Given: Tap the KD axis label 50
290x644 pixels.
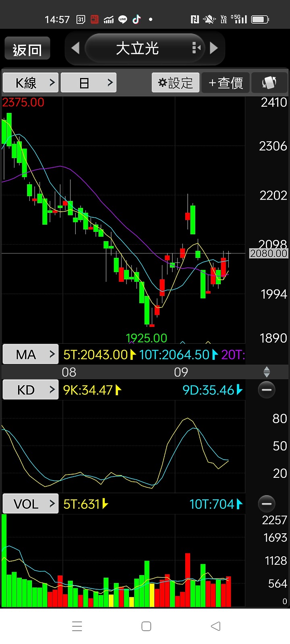Looking at the screenshot, I should tap(280, 446).
